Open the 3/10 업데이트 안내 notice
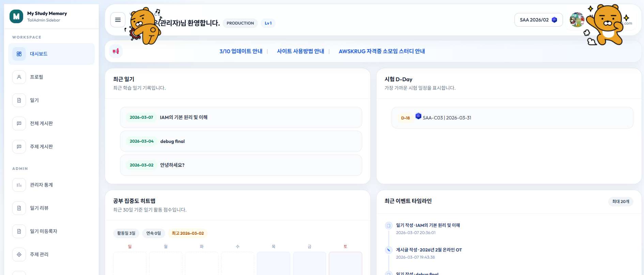Image resolution: width=644 pixels, height=275 pixels. pyautogui.click(x=241, y=51)
